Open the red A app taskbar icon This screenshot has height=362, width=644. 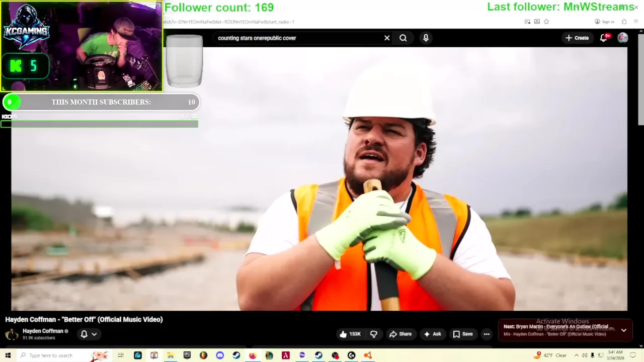point(285,355)
